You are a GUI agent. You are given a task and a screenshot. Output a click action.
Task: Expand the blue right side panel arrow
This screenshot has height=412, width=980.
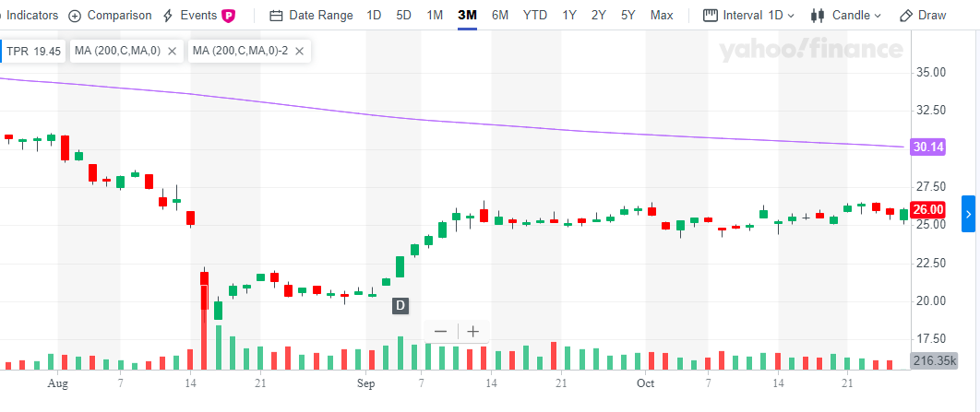[x=968, y=214]
